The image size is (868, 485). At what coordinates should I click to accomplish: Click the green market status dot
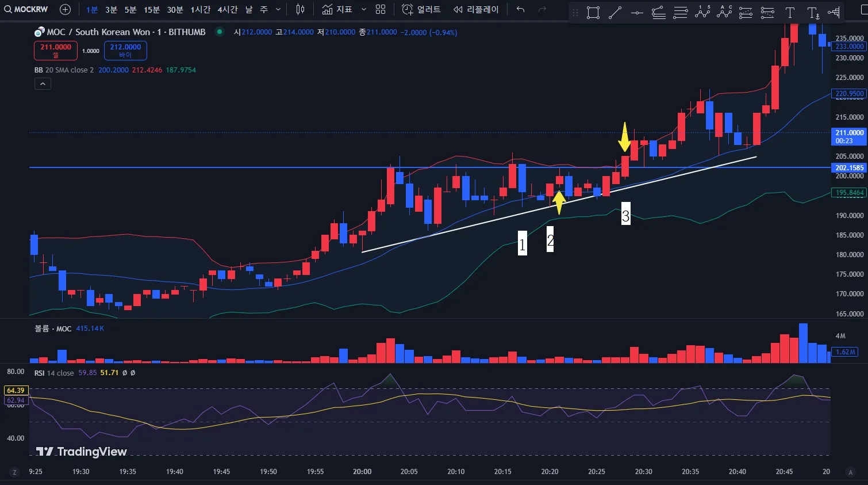click(220, 32)
